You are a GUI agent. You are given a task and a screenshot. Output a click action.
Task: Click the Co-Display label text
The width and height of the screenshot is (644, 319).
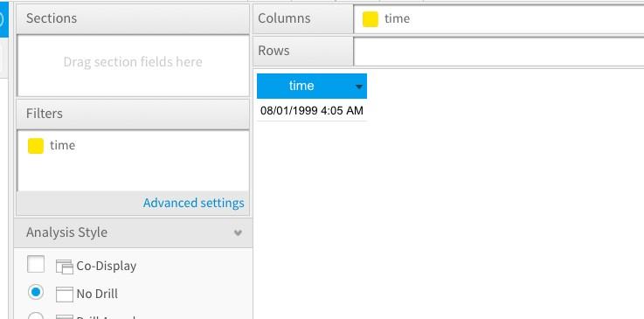point(107,266)
